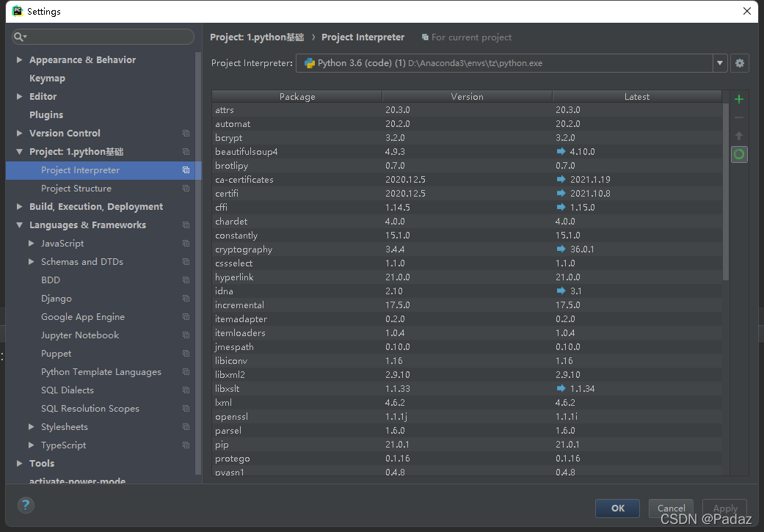
Task: Toggle the green circle show early releases button
Action: (738, 154)
